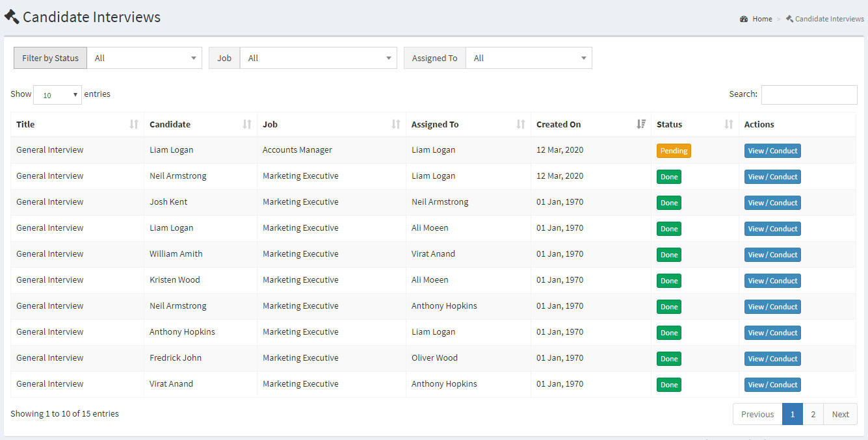
Task: Click the Done badge in Josh Kent row
Action: click(669, 203)
